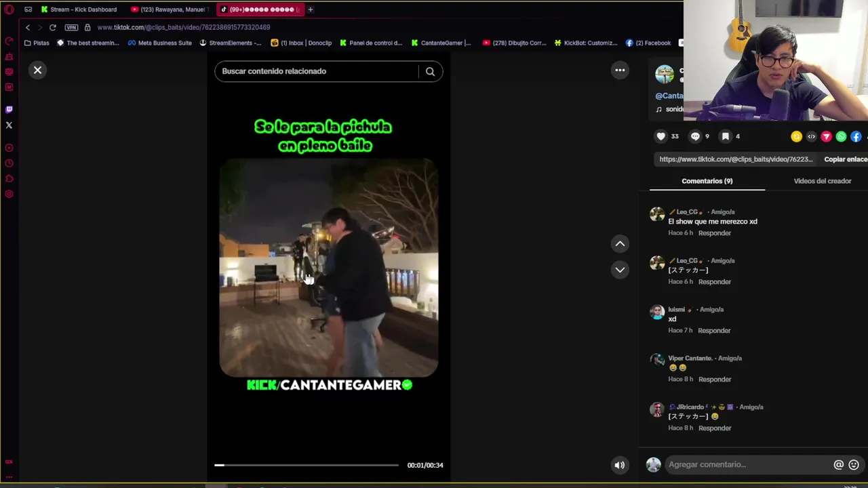868x488 pixels.
Task: Seek along the video progress bar
Action: (x=307, y=465)
